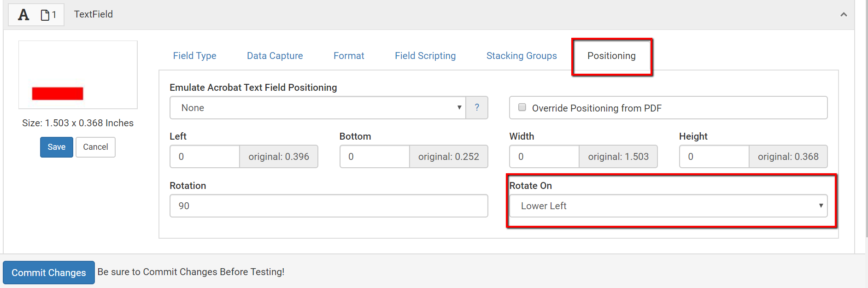
Task: Click the page 1 document icon
Action: point(45,15)
